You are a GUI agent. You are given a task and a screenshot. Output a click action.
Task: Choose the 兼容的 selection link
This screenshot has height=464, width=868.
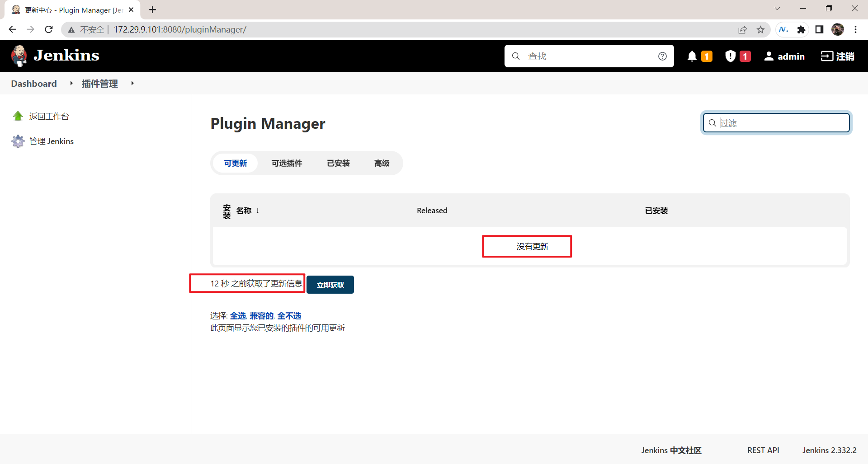(x=262, y=316)
